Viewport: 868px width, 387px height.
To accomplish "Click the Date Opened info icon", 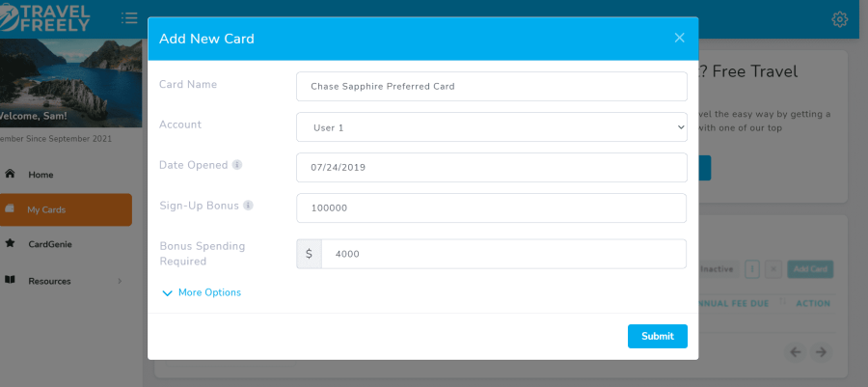I will [x=237, y=165].
